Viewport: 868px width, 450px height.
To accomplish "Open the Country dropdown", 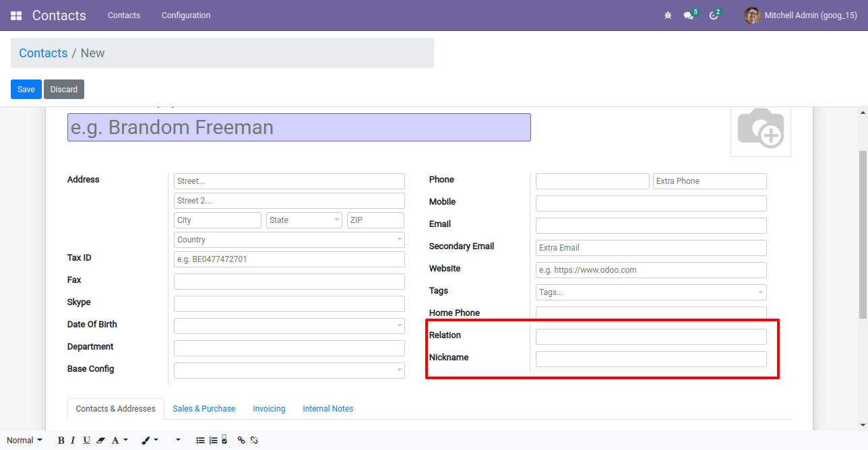I will click(289, 240).
